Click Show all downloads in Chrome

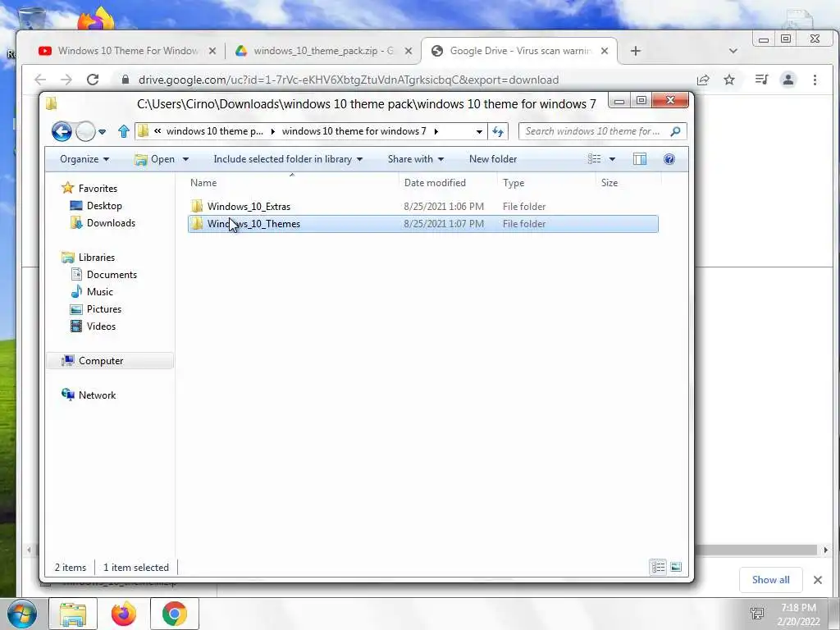[770, 580]
